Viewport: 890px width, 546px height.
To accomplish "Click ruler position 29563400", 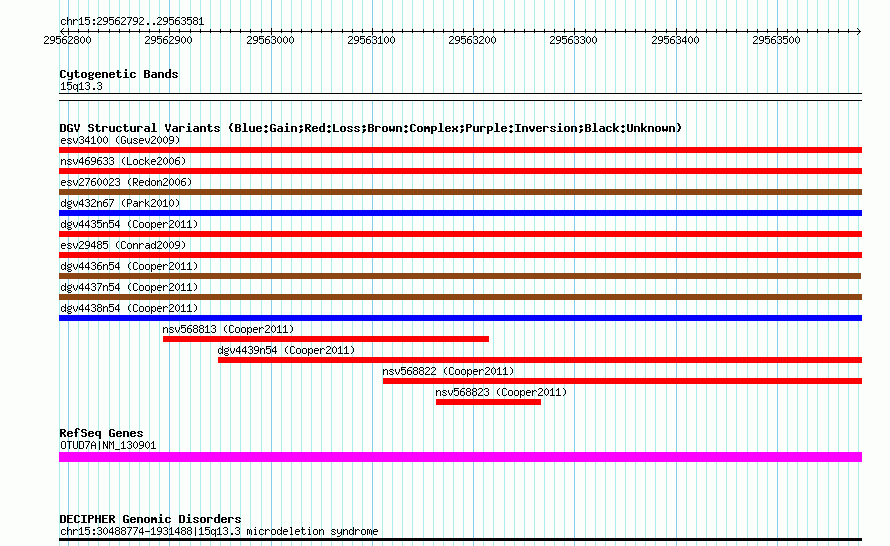I will click(675, 40).
